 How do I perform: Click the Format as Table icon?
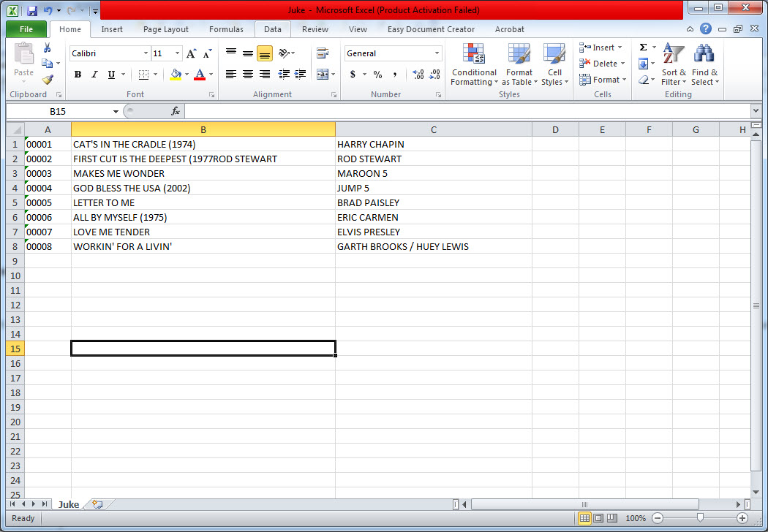pyautogui.click(x=519, y=65)
